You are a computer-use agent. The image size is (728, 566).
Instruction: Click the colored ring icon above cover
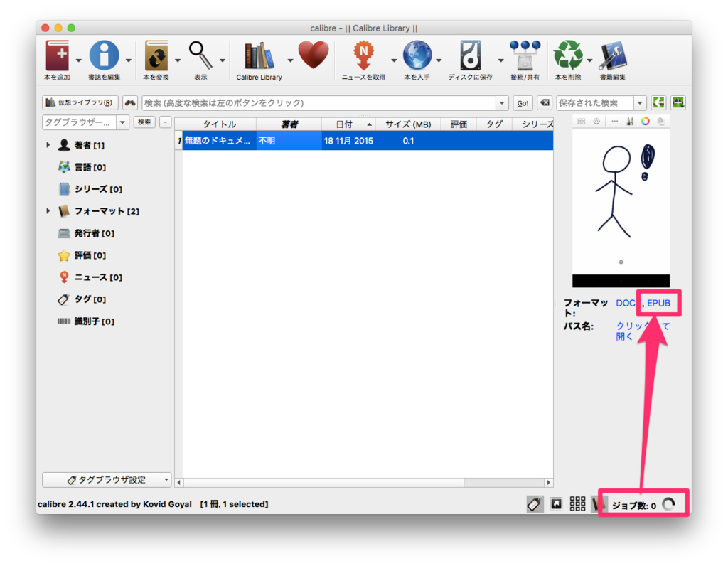point(646,122)
